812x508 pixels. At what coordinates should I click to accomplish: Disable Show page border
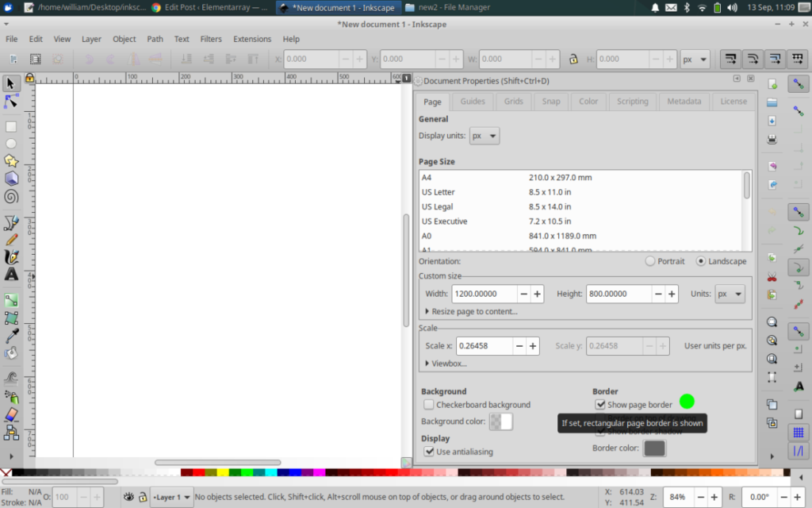[x=600, y=404]
